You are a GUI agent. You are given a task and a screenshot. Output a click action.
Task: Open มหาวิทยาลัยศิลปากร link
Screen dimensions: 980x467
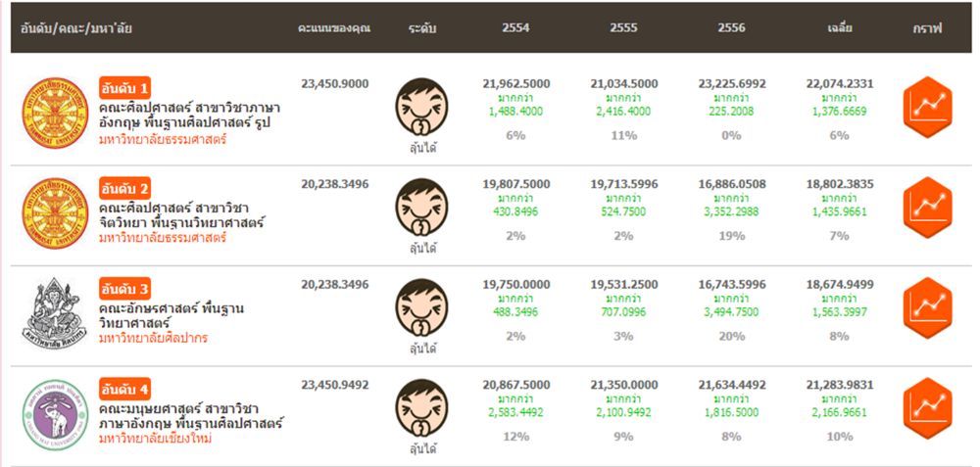click(x=153, y=338)
